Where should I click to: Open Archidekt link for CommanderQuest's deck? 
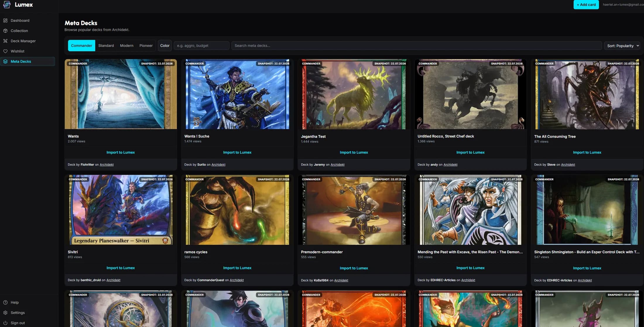[x=237, y=280]
